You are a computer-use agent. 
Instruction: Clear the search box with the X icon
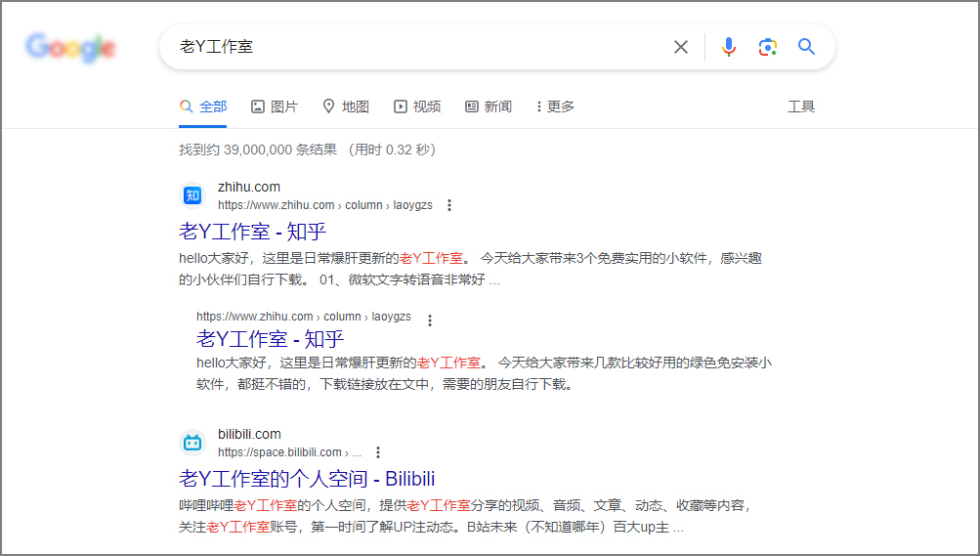(681, 47)
